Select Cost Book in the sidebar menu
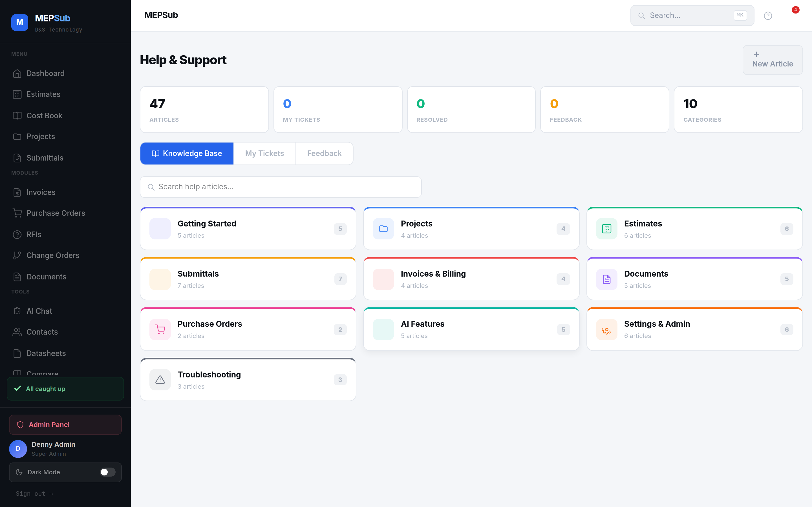The image size is (812, 507). point(44,115)
